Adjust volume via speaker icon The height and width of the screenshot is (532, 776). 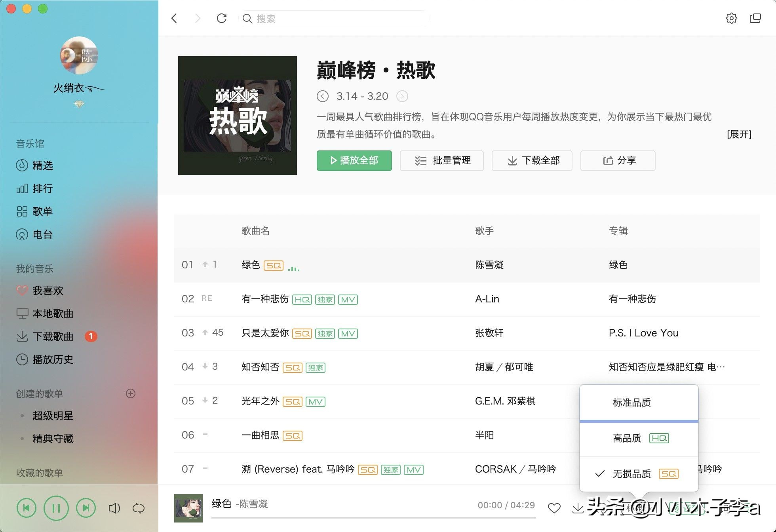(114, 508)
